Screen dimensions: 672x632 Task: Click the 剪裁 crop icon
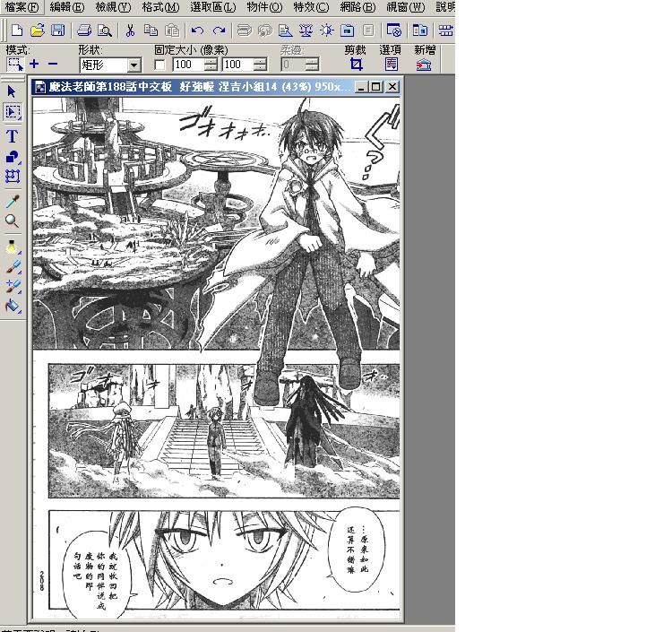[356, 65]
